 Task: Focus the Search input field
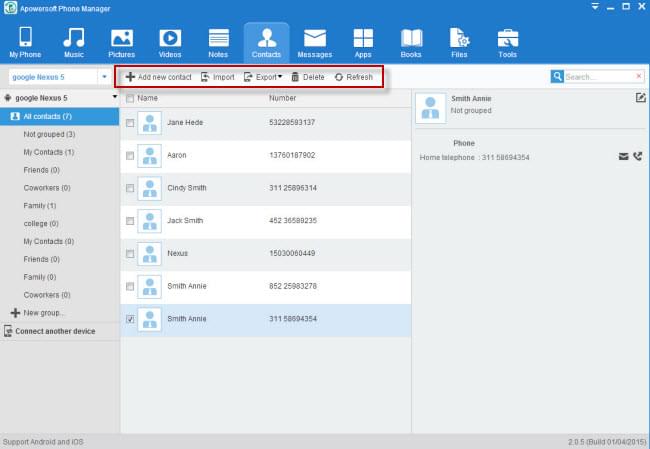pyautogui.click(x=599, y=77)
